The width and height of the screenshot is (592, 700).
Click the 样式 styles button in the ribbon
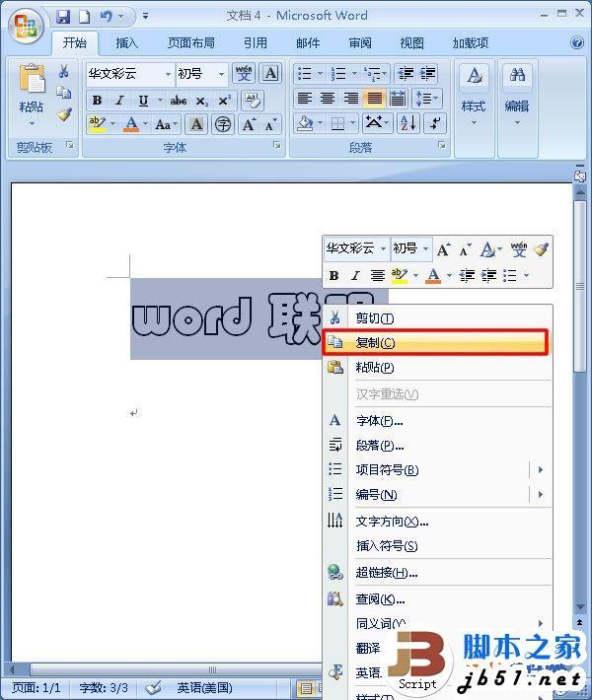tap(474, 94)
